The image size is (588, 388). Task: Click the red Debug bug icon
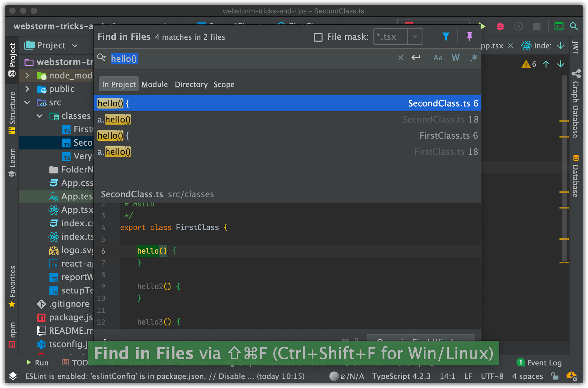pyautogui.click(x=500, y=26)
